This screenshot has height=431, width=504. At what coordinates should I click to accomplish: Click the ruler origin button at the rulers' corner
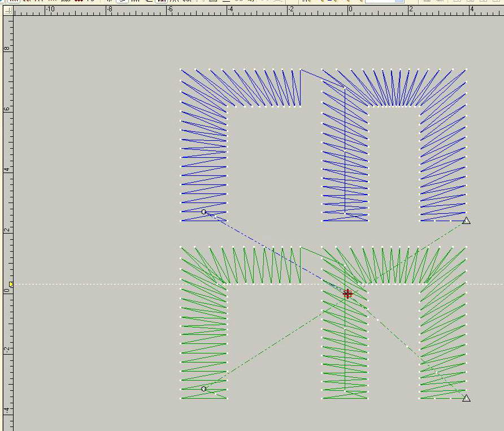[x=8, y=11]
